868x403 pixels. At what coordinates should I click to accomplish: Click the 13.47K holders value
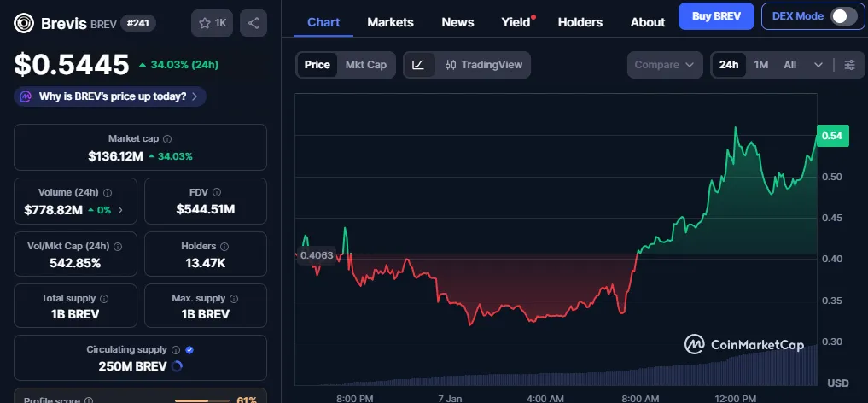tap(206, 264)
